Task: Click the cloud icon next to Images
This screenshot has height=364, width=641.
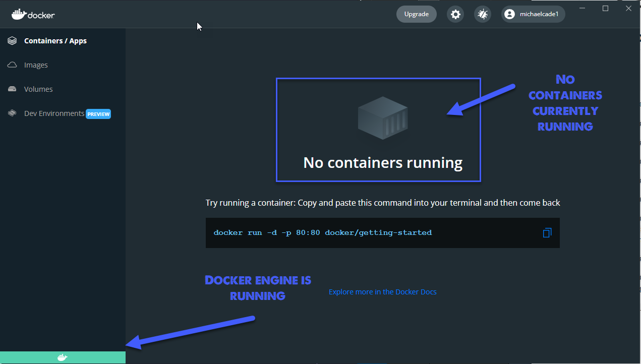Action: (x=12, y=65)
